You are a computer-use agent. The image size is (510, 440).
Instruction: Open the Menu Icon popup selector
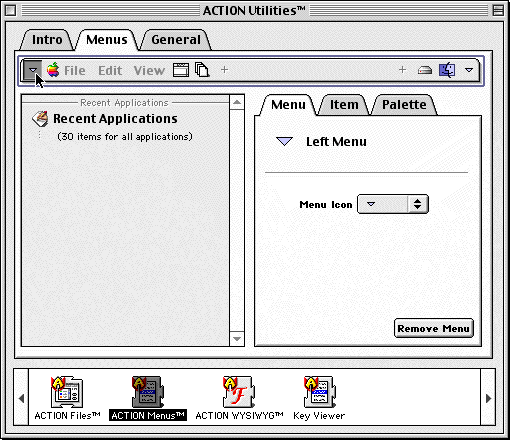[393, 204]
